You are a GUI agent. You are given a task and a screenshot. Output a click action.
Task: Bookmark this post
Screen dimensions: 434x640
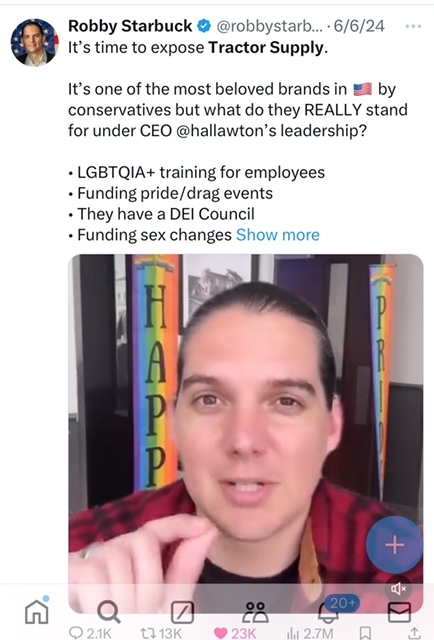(x=365, y=633)
